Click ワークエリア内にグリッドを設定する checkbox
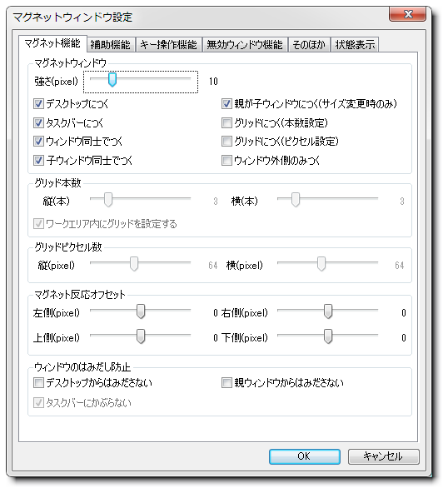 [38, 224]
